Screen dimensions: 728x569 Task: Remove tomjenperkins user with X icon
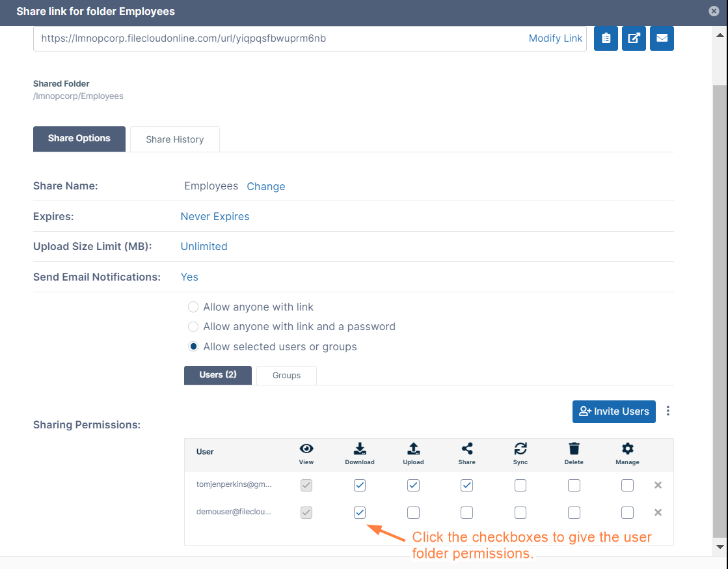[658, 485]
